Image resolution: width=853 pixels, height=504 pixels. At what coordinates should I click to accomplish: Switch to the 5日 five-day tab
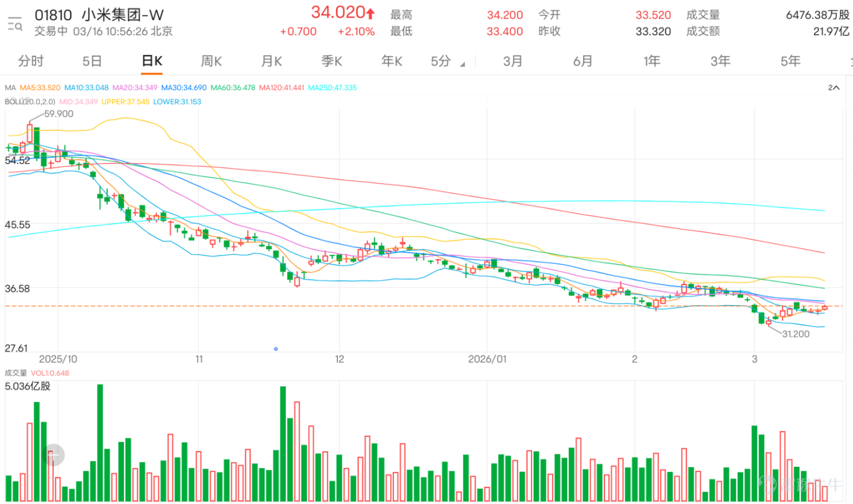coord(92,61)
